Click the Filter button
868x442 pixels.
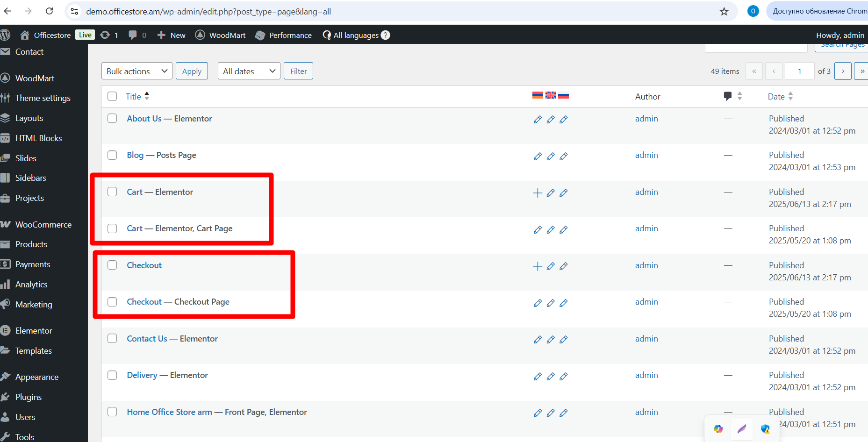point(298,71)
